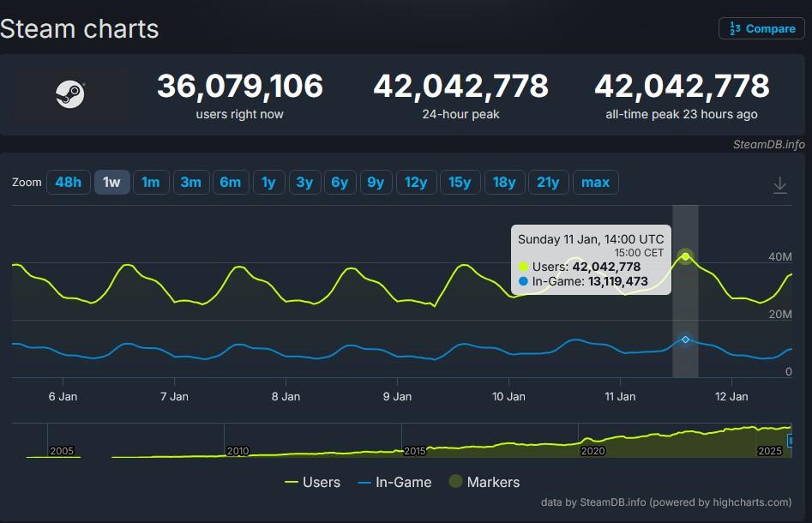This screenshot has height=523, width=812.
Task: Click the 123 comparison icon inside Compare button
Action: pyautogui.click(x=736, y=28)
